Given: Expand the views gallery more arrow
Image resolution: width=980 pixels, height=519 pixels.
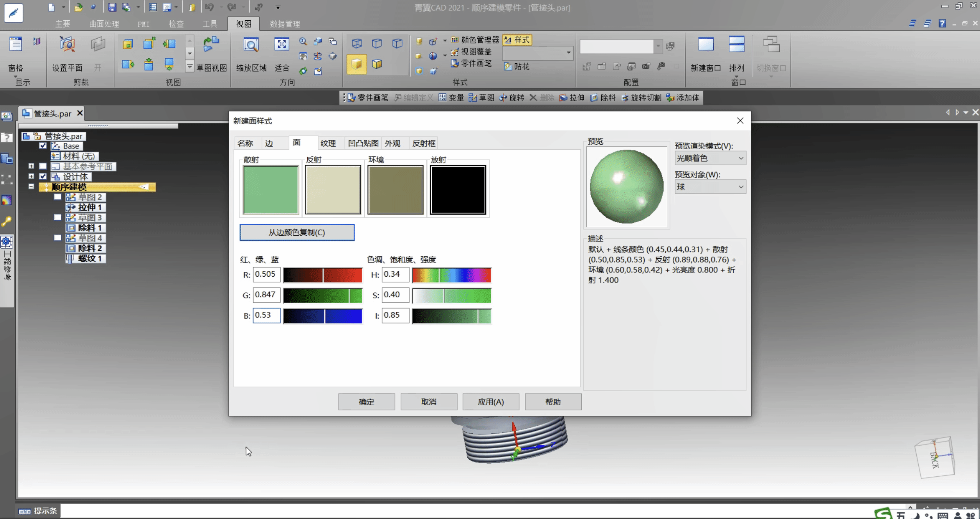Looking at the screenshot, I should coord(189,66).
